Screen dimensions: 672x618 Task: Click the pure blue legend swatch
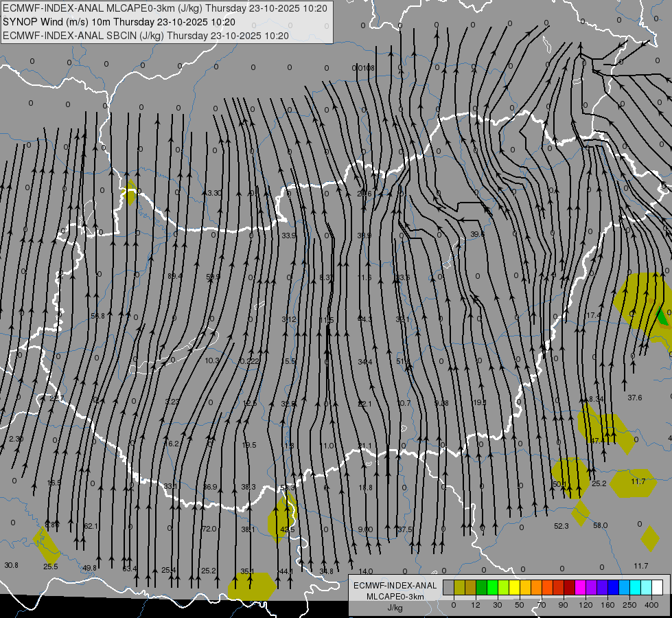(614, 587)
